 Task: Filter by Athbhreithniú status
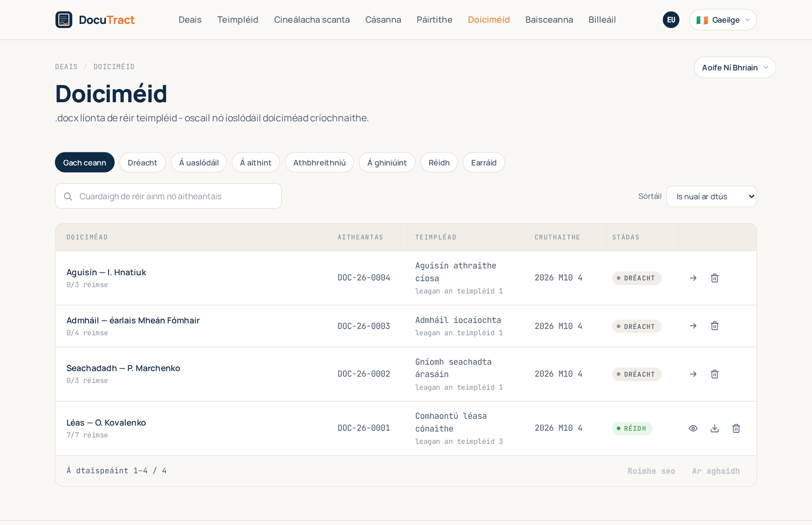point(319,162)
